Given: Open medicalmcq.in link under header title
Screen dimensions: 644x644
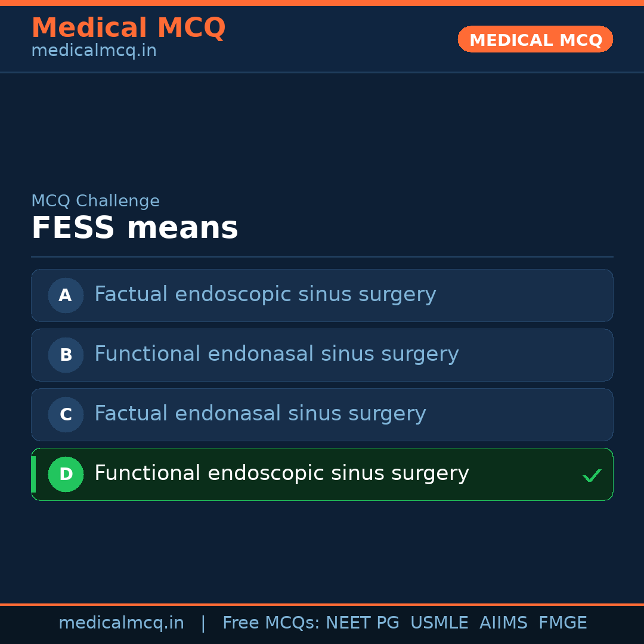Looking at the screenshot, I should coord(94,51).
